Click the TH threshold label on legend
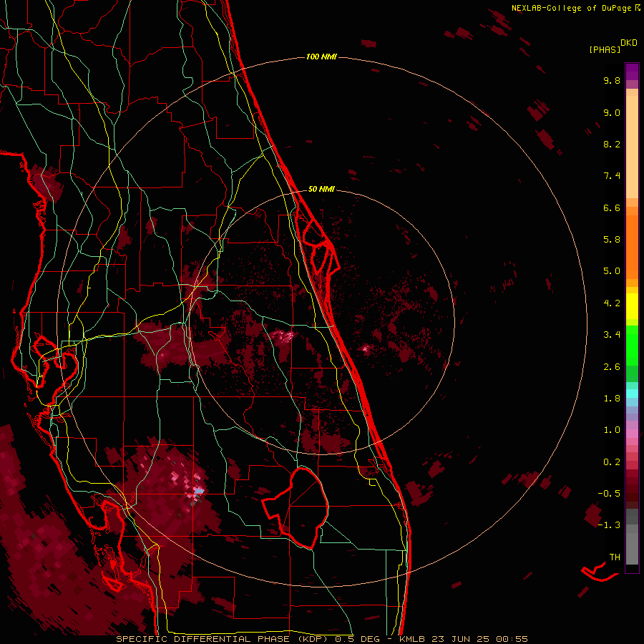 click(x=615, y=557)
